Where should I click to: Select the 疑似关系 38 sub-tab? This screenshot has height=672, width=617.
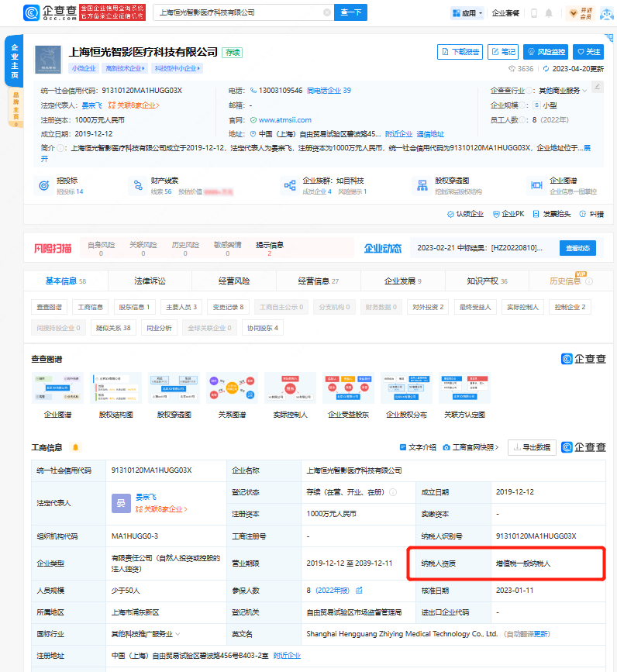(x=113, y=328)
